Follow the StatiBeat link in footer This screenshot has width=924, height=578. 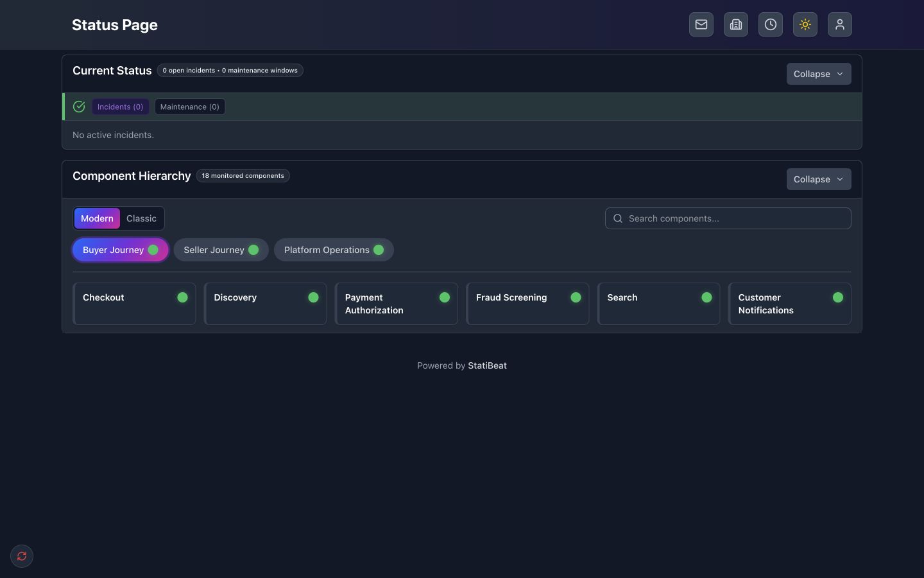click(487, 365)
